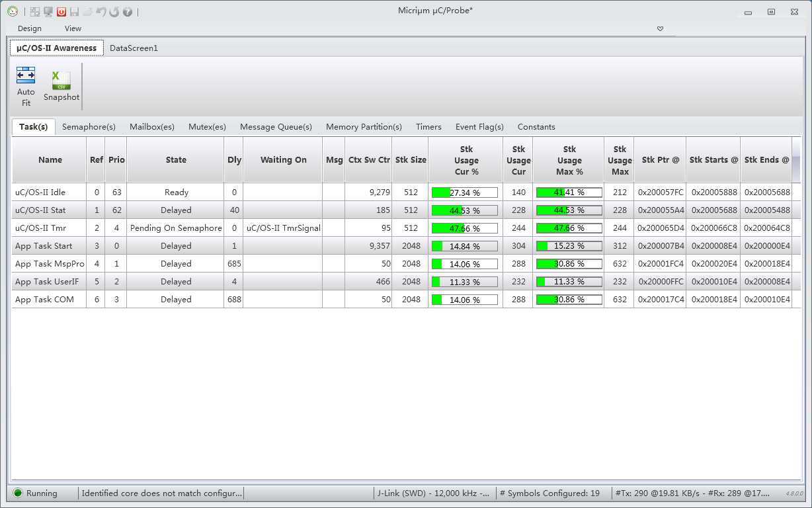Click the uC/OS-II TmrSignal waiting cell
This screenshot has width=812, height=508.
point(283,228)
